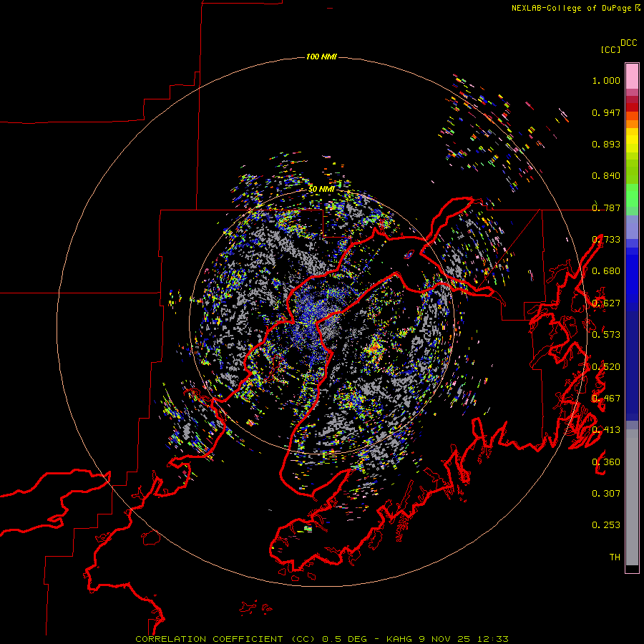Click the [CC] legend unit label
The image size is (644, 644).
tap(610, 49)
